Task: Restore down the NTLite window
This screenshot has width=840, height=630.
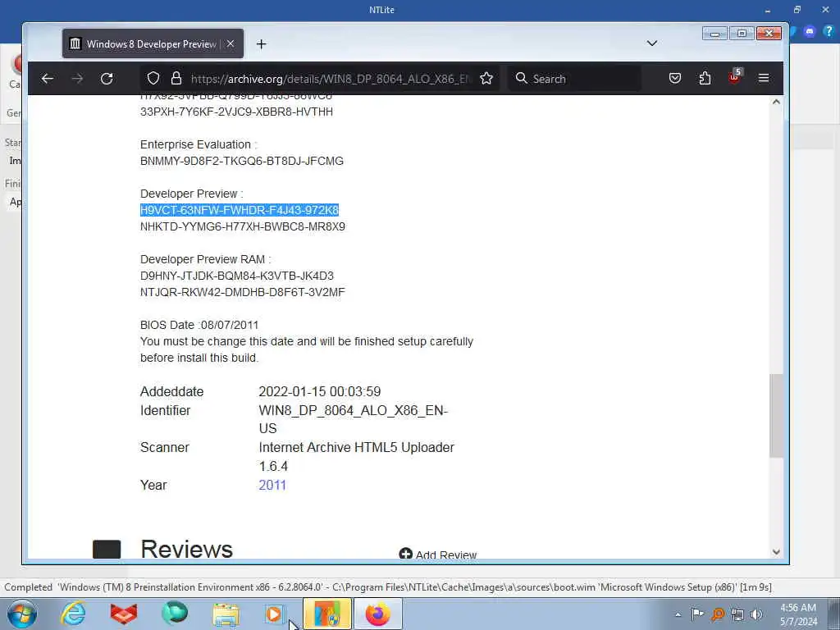Action: tap(797, 10)
